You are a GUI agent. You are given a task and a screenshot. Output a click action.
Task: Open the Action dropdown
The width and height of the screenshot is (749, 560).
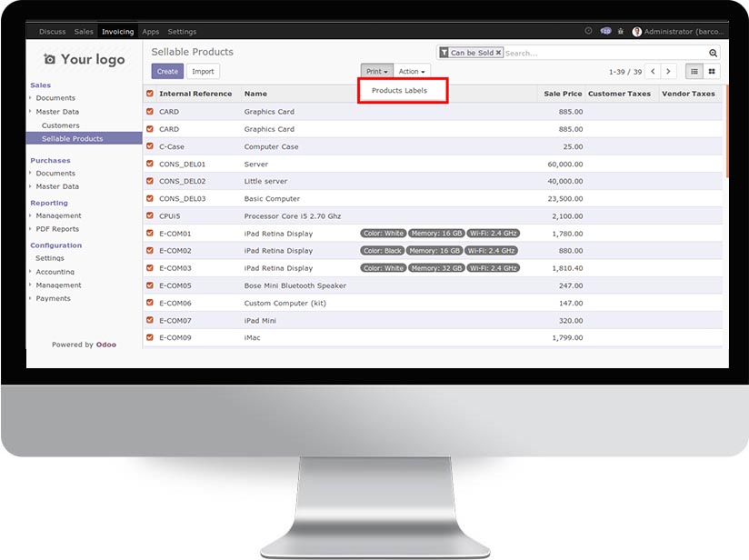(412, 71)
